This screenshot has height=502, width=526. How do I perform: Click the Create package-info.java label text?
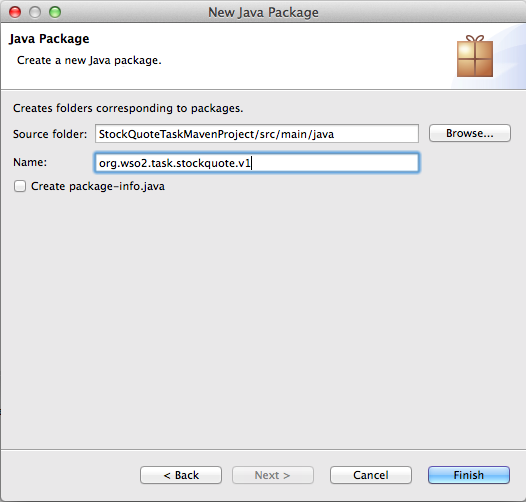pos(98,186)
